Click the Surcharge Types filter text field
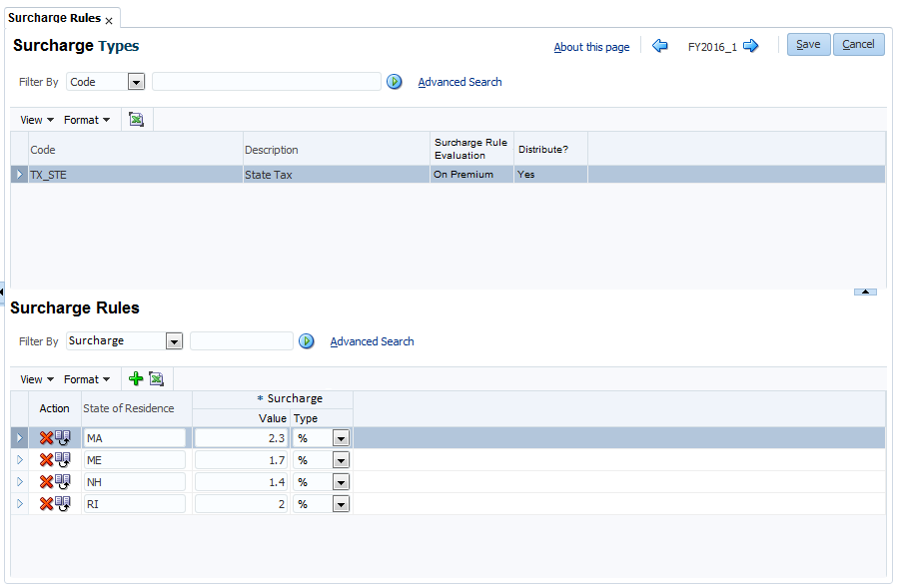Image resolution: width=897 pixels, height=588 pixels. click(x=266, y=82)
